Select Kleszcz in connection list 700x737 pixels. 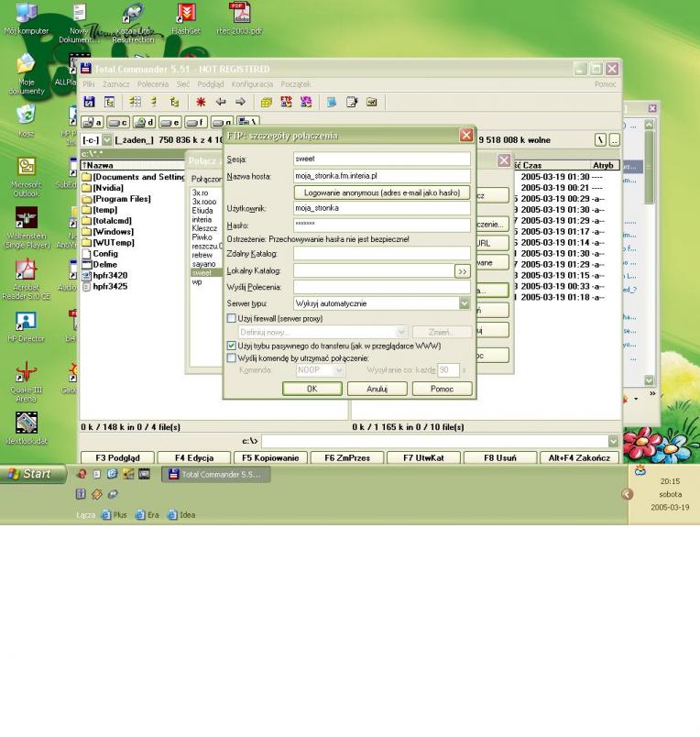pyautogui.click(x=204, y=228)
